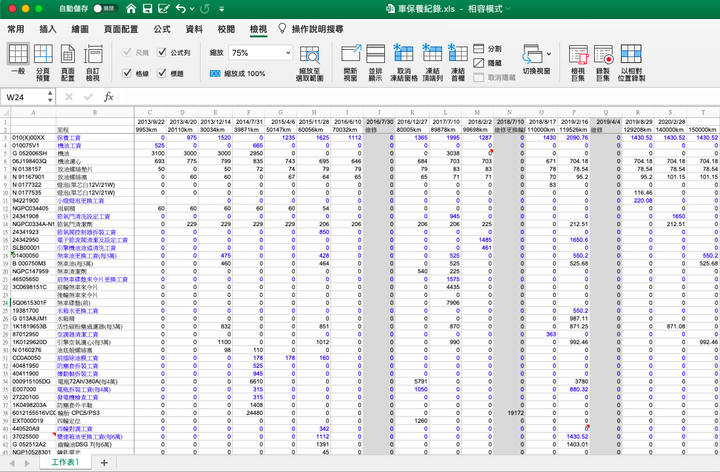The width and height of the screenshot is (720, 472).
Task: Click 縮放成 100% zoom button
Action: 237,73
